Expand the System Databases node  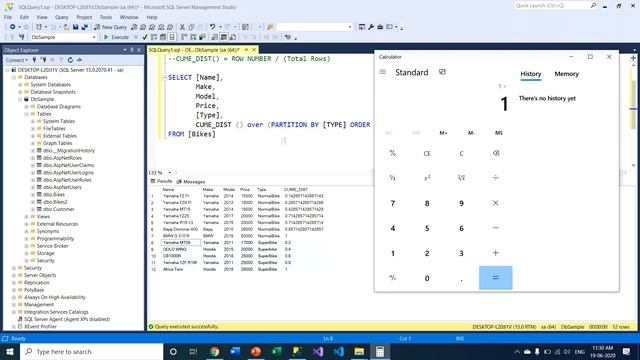click(x=20, y=84)
